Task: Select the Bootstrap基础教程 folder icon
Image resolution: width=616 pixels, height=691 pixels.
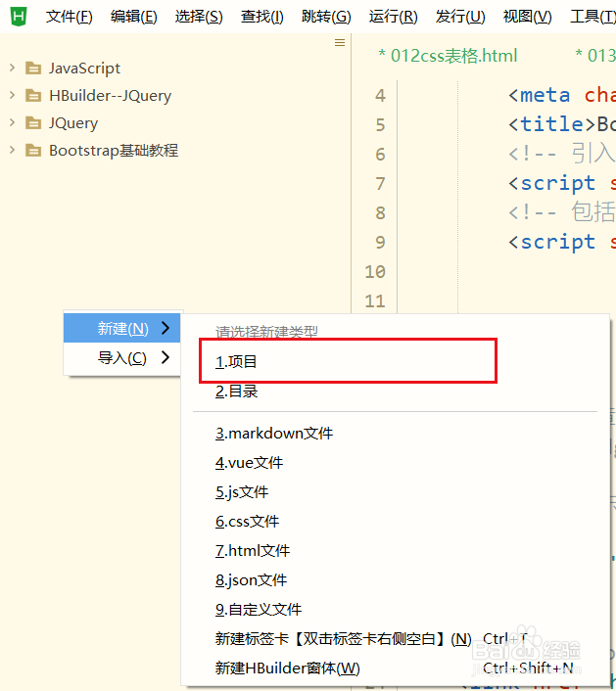Action: point(33,151)
